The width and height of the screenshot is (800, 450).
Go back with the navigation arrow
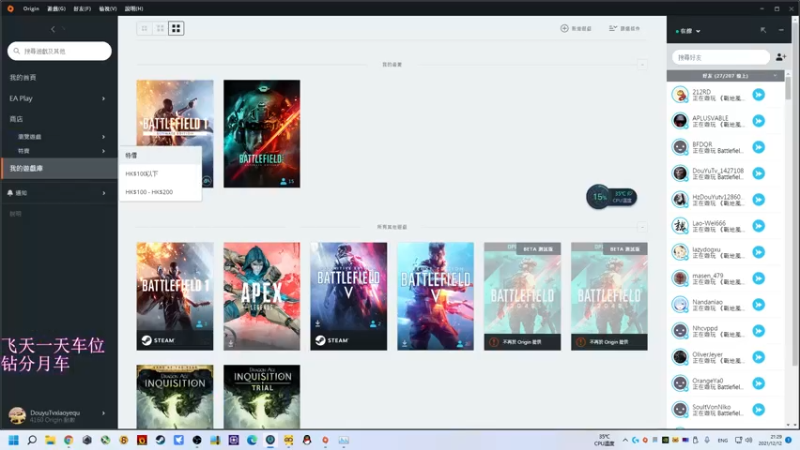coord(53,29)
